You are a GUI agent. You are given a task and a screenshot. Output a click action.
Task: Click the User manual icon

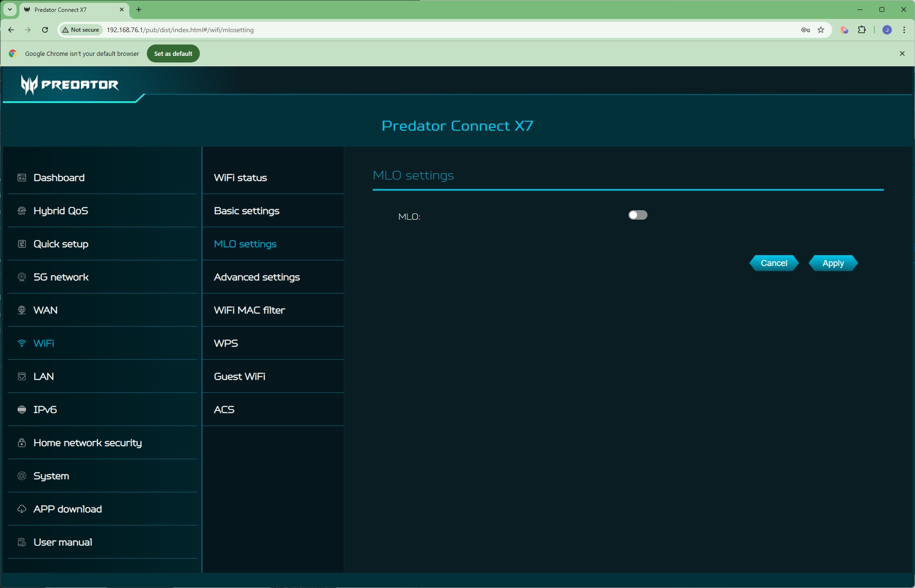point(22,542)
